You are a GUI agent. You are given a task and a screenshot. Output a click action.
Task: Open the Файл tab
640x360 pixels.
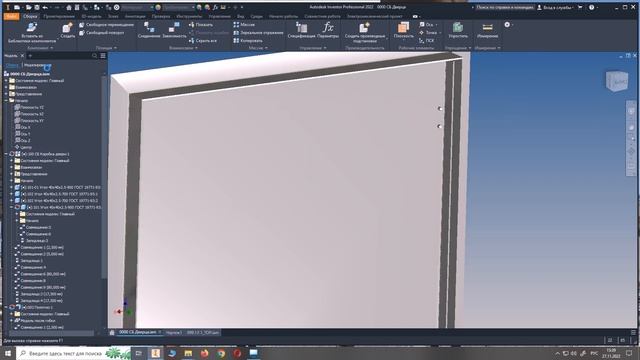click(x=11, y=16)
